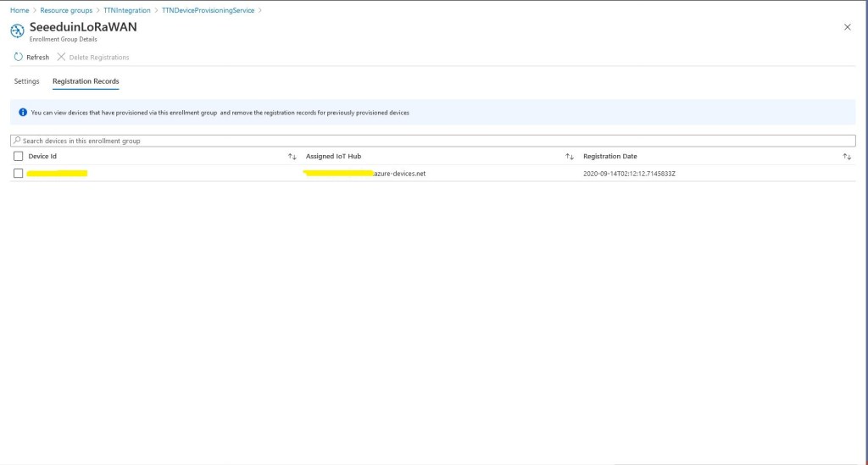
Task: Sort by Registration Date arrows
Action: tap(846, 157)
